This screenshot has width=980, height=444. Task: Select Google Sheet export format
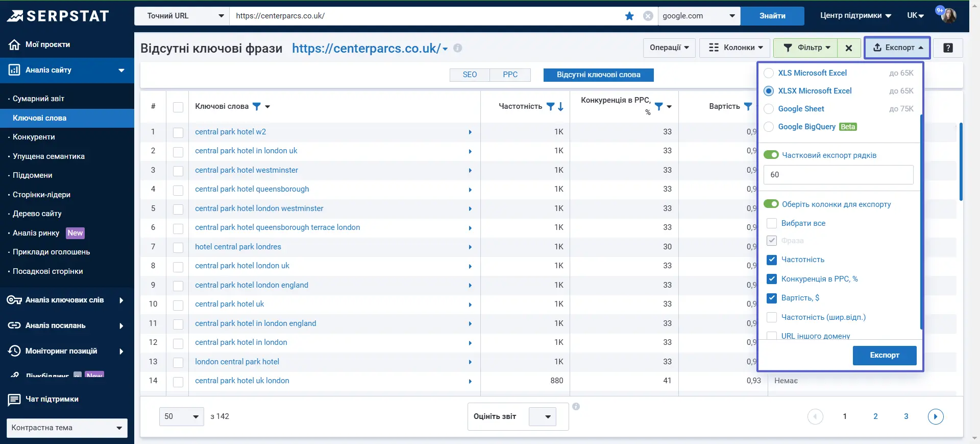[x=769, y=109]
